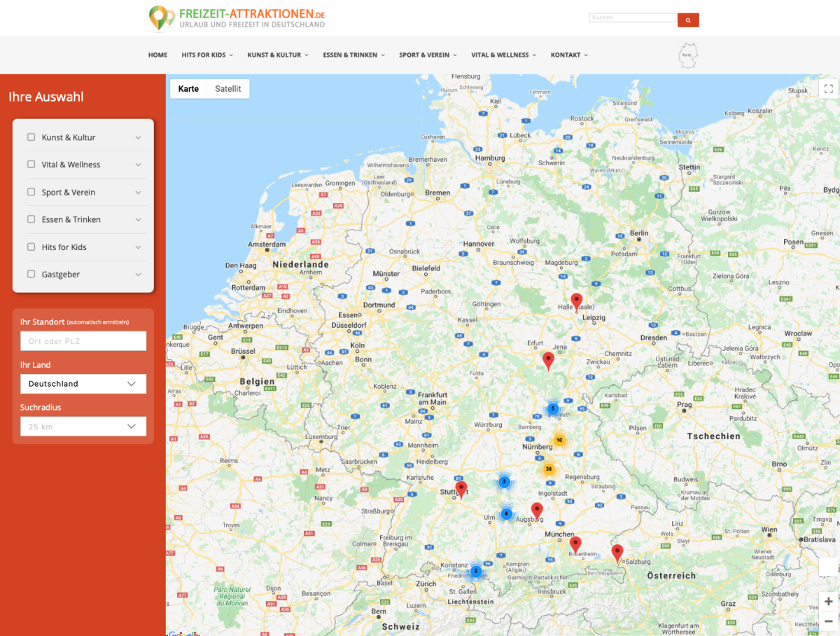Zoom out of the map with minus
The height and width of the screenshot is (636, 840).
click(829, 621)
